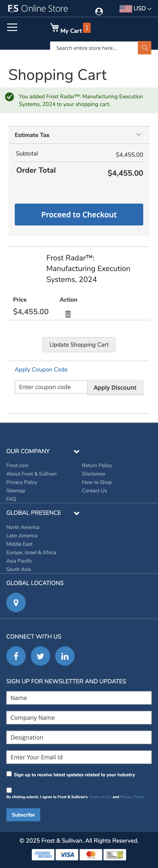158x868 pixels.
Task: Open the Contact Us page
Action: (94, 491)
